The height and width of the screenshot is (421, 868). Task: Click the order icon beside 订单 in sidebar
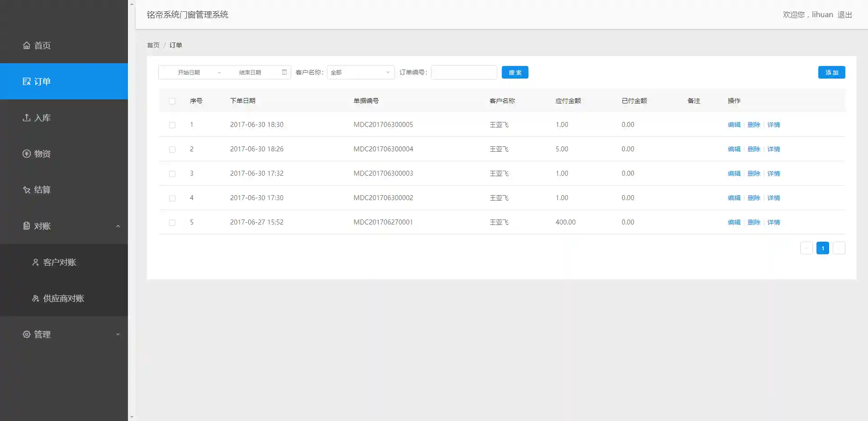(27, 81)
